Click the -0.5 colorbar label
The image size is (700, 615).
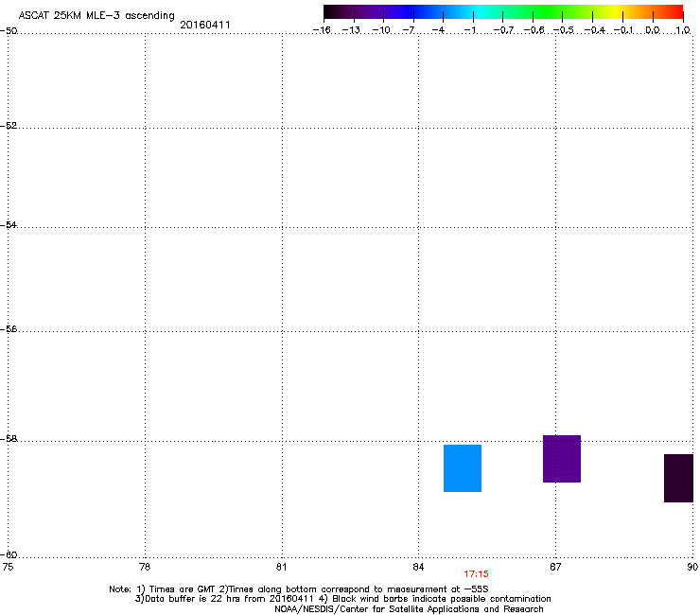click(563, 30)
